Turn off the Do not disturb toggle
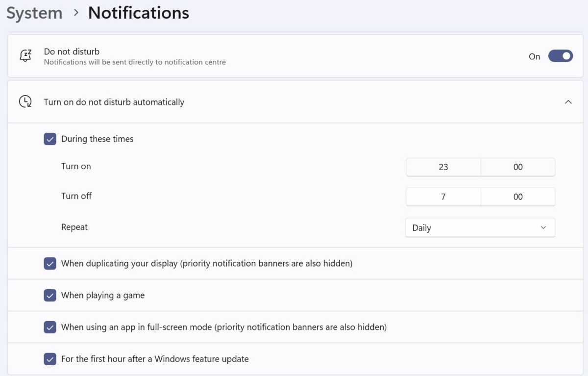Image resolution: width=588 pixels, height=376 pixels. (x=561, y=56)
